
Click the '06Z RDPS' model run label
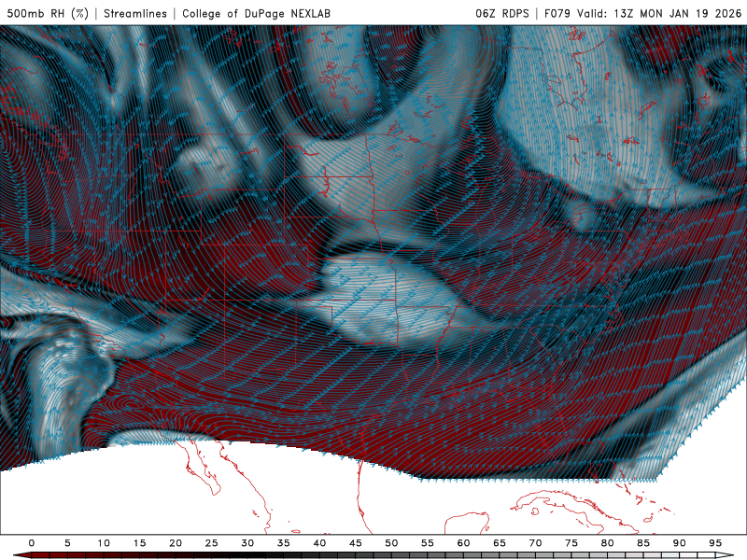coord(502,13)
